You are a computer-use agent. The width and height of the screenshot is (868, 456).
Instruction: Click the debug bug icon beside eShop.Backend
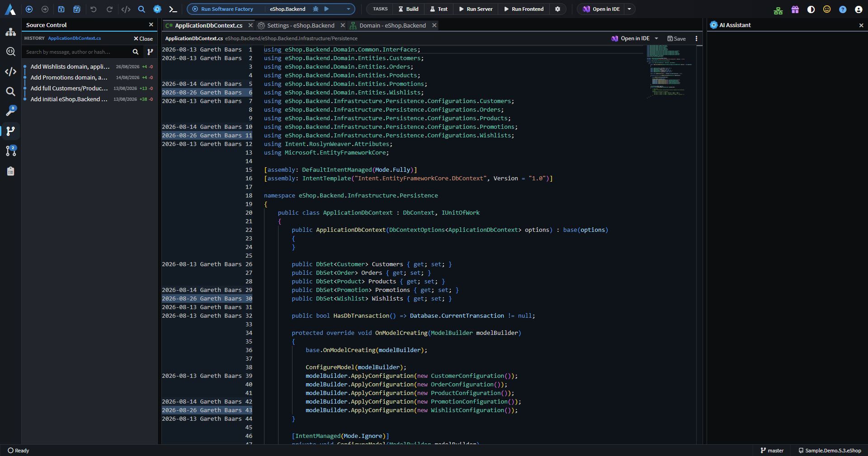pyautogui.click(x=316, y=9)
